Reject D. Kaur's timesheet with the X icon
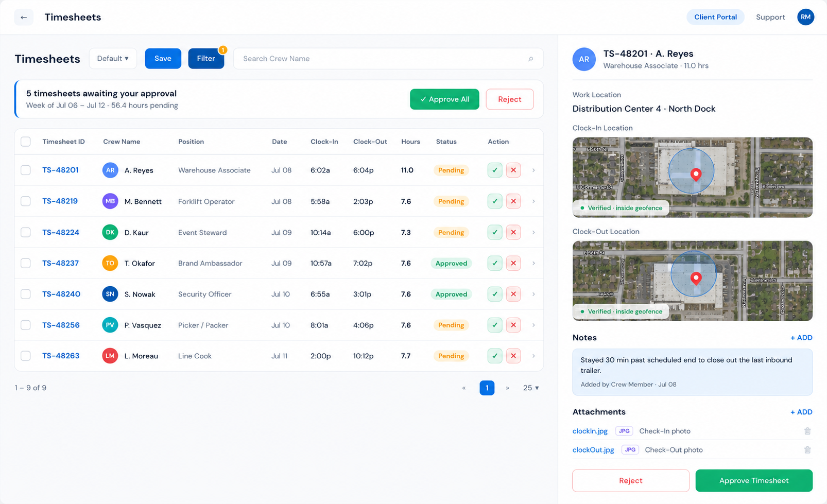The image size is (827, 504). [x=513, y=232]
